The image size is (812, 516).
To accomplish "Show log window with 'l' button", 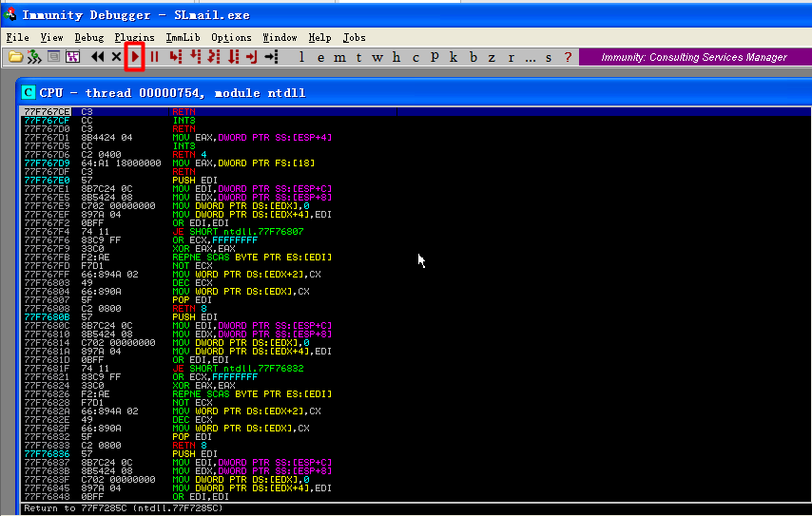I will pos(301,57).
